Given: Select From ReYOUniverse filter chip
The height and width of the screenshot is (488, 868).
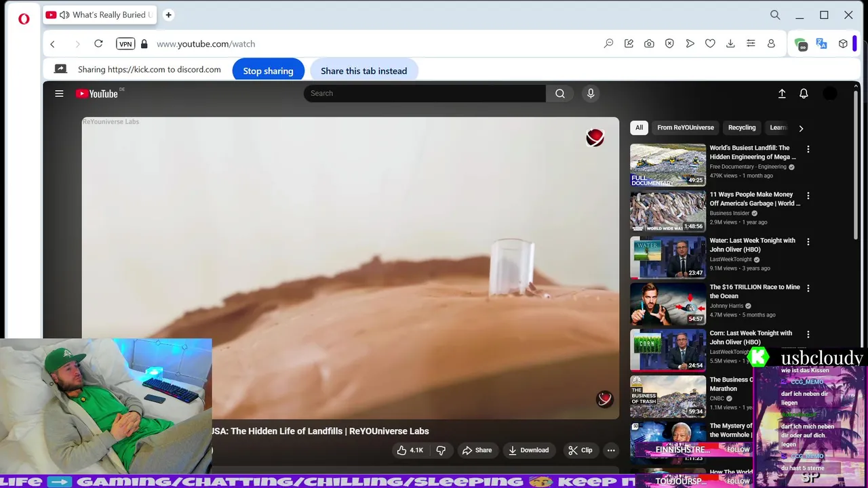Looking at the screenshot, I should [x=686, y=127].
